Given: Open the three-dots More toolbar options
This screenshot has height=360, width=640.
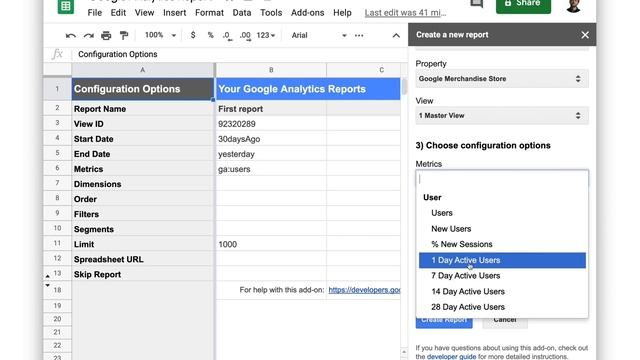Looking at the screenshot, I should point(359,36).
